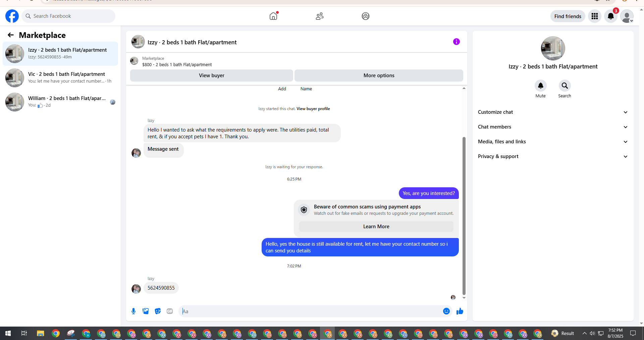Click the $800 listing title link
The height and width of the screenshot is (340, 644).
(x=177, y=65)
